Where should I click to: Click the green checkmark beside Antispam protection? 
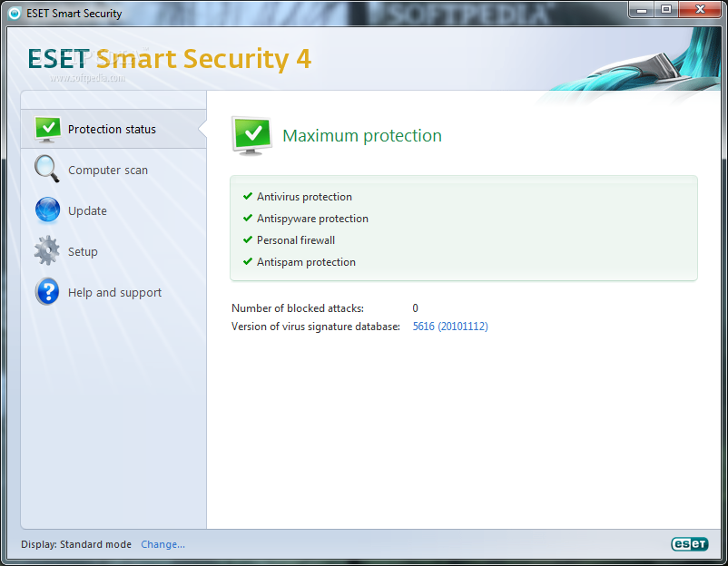coord(248,261)
